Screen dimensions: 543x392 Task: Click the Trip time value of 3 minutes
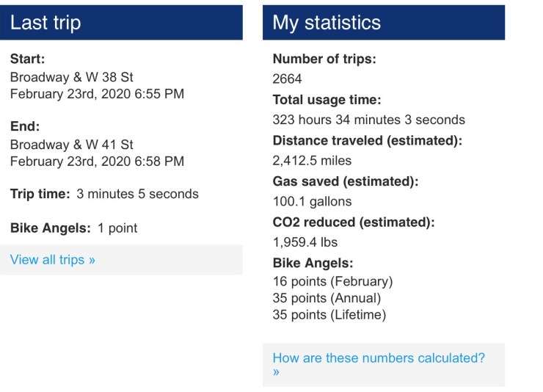[x=138, y=195]
